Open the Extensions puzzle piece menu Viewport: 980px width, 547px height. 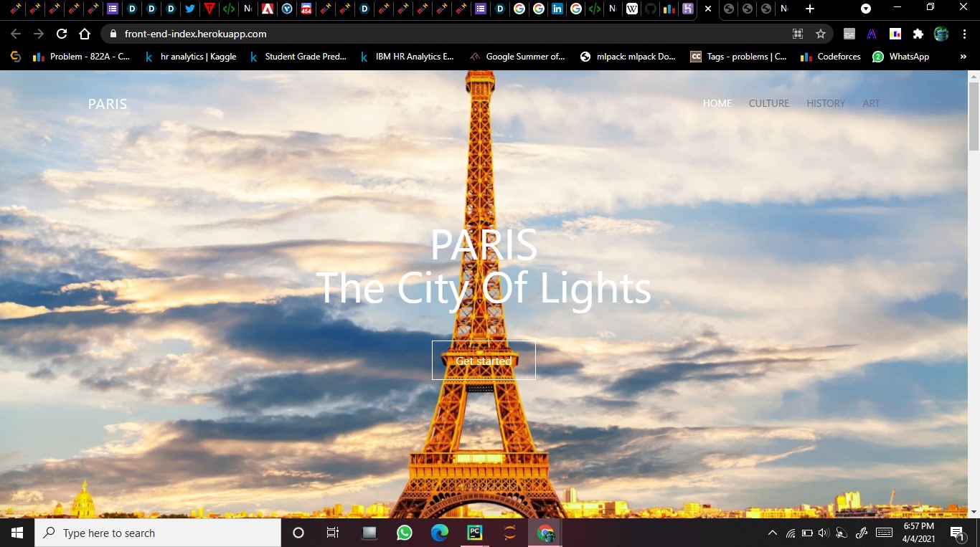[918, 34]
